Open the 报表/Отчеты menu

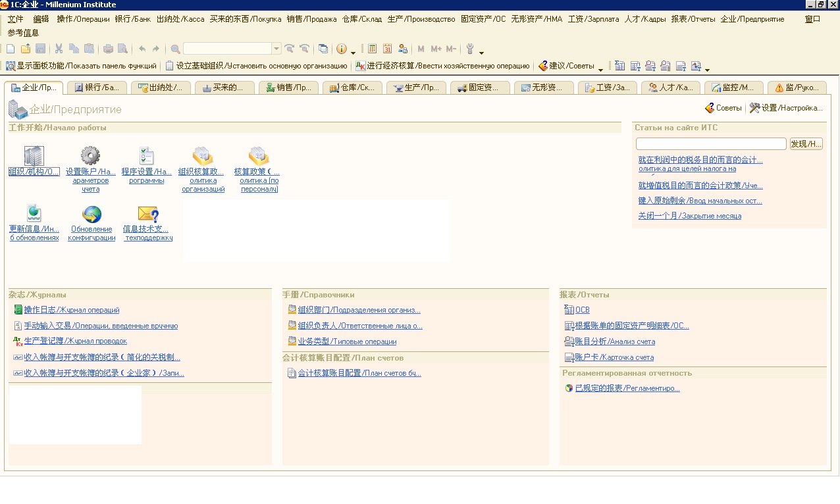pos(693,19)
